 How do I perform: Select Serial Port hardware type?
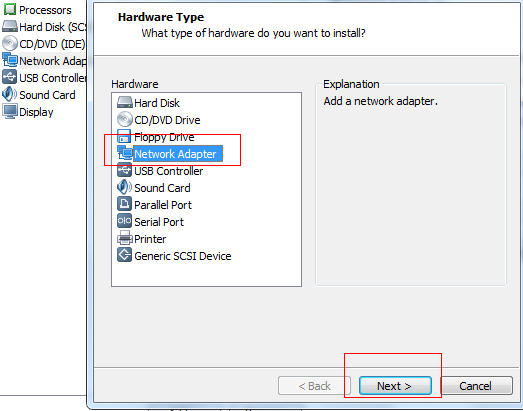click(x=159, y=222)
